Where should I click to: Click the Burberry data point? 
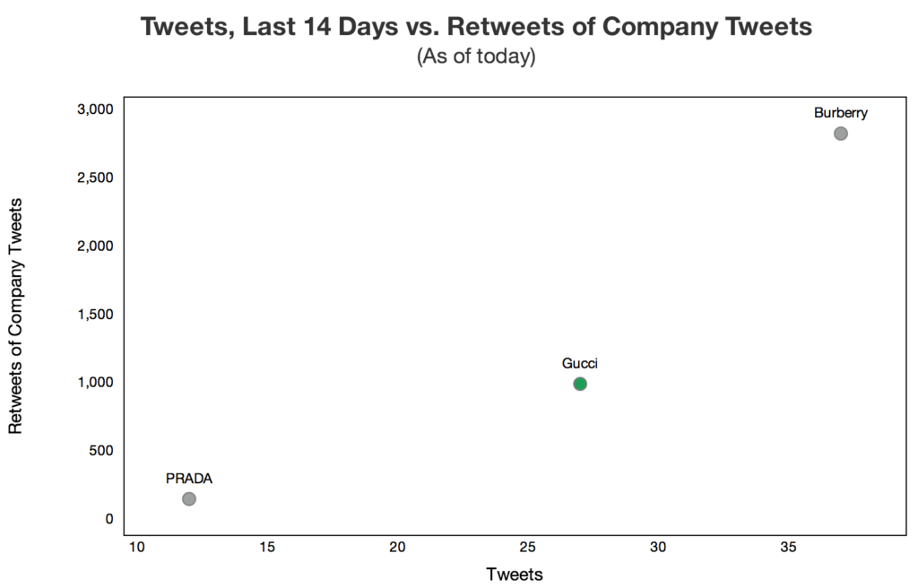click(840, 134)
